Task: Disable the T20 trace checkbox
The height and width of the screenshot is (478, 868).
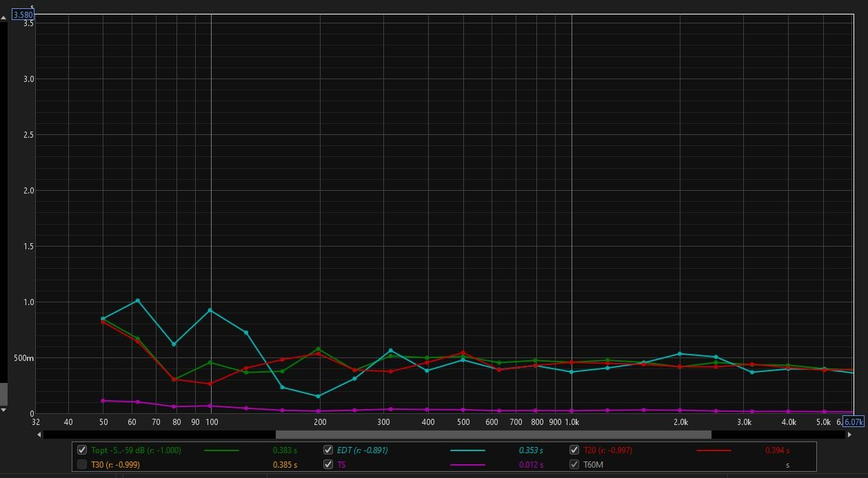Action: 574,450
